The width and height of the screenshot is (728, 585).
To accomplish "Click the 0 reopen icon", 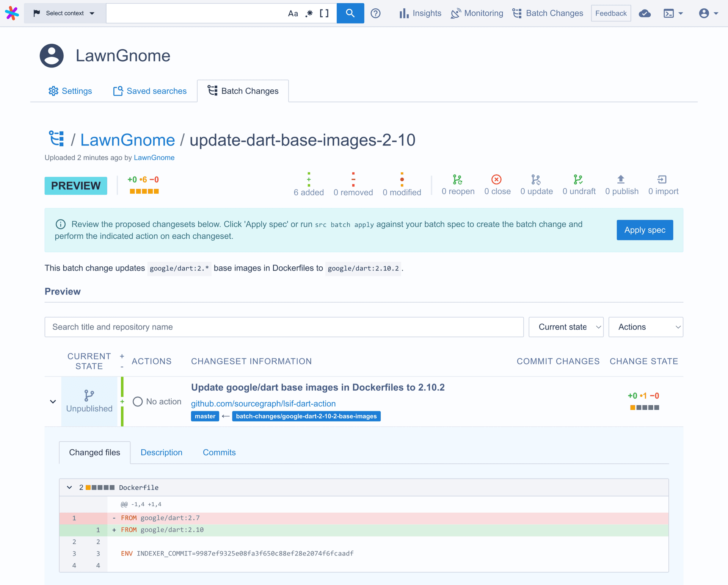I will click(458, 179).
